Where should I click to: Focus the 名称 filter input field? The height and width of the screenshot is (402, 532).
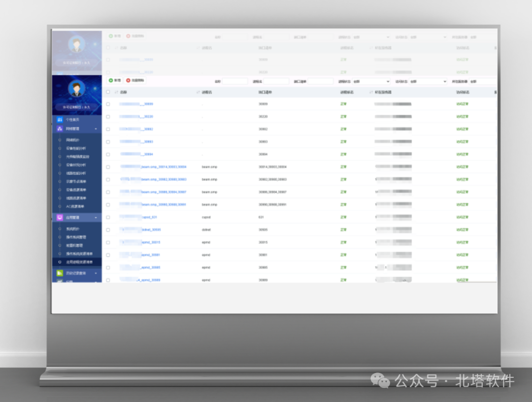coord(235,81)
